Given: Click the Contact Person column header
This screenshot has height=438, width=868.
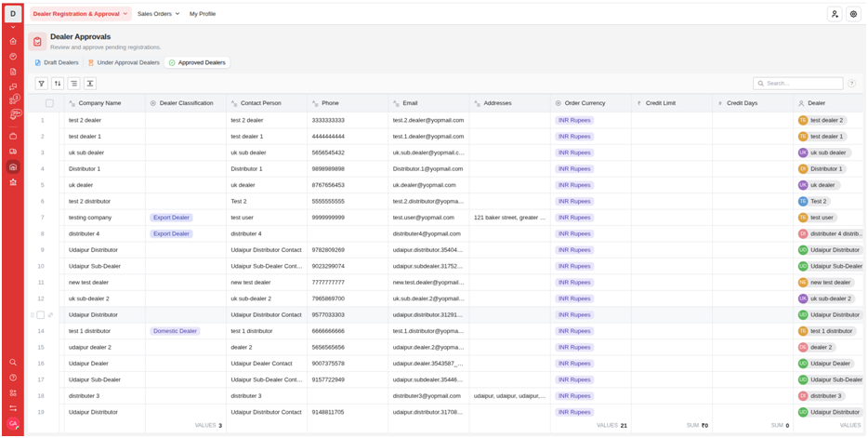Looking at the screenshot, I should click(267, 103).
